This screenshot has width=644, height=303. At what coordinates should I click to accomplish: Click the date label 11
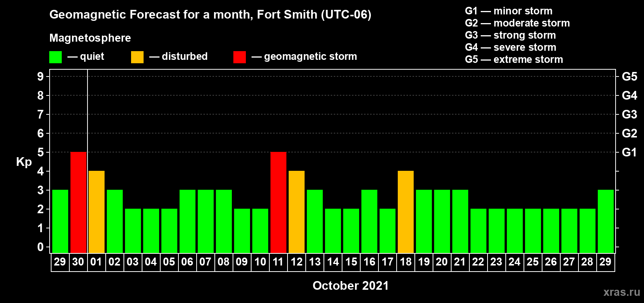[x=278, y=262]
